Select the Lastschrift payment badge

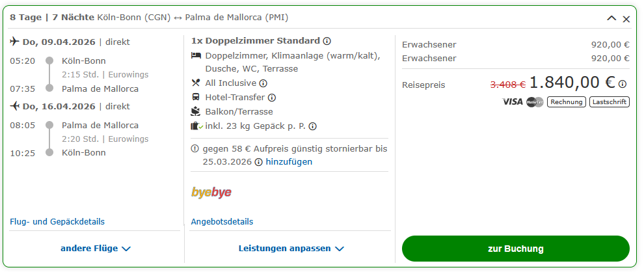click(610, 102)
